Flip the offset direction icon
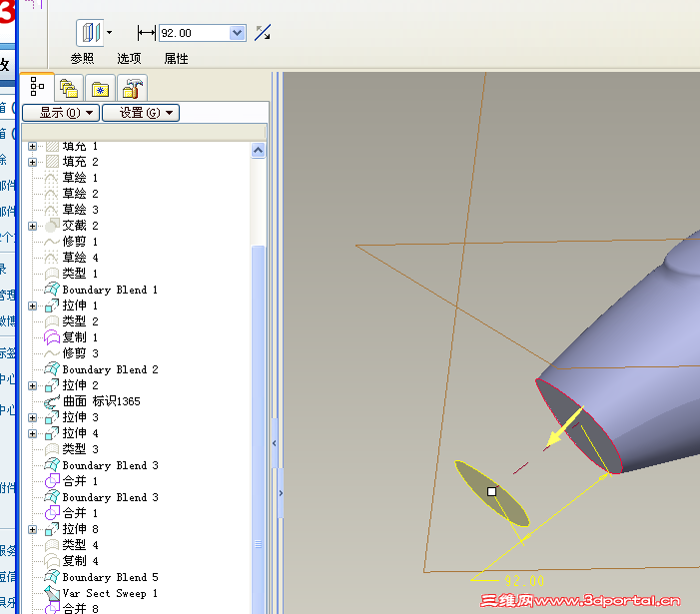The image size is (700, 614). 263,33
